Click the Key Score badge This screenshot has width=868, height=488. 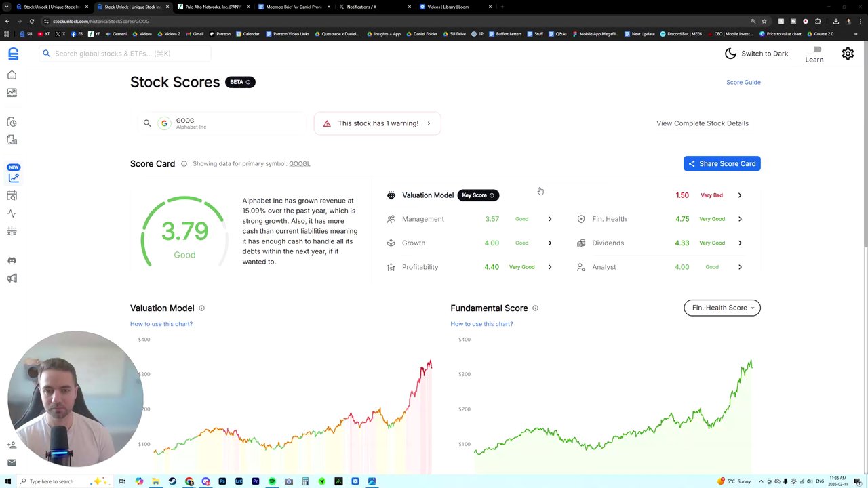pos(478,195)
